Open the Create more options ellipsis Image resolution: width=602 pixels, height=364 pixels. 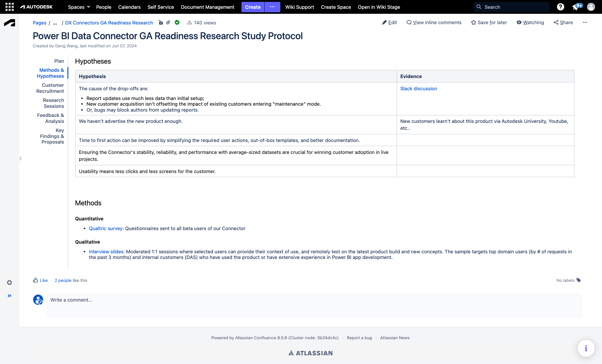click(272, 7)
